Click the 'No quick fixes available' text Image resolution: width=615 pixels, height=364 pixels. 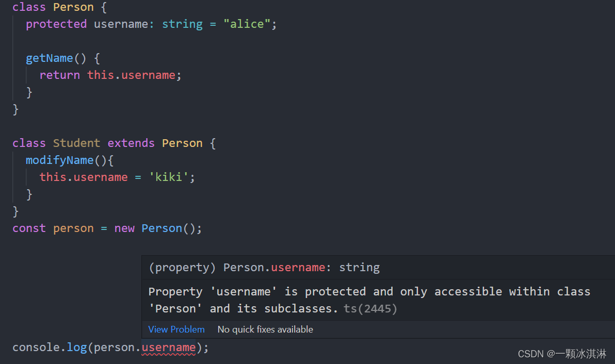(x=265, y=329)
